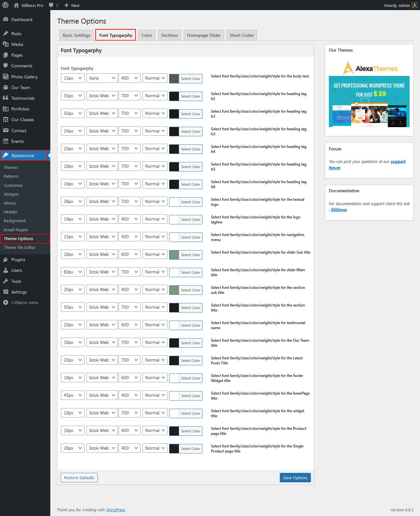Open the comments bubble in admin bar
Screen dimensions: 420x516
point(51,5)
